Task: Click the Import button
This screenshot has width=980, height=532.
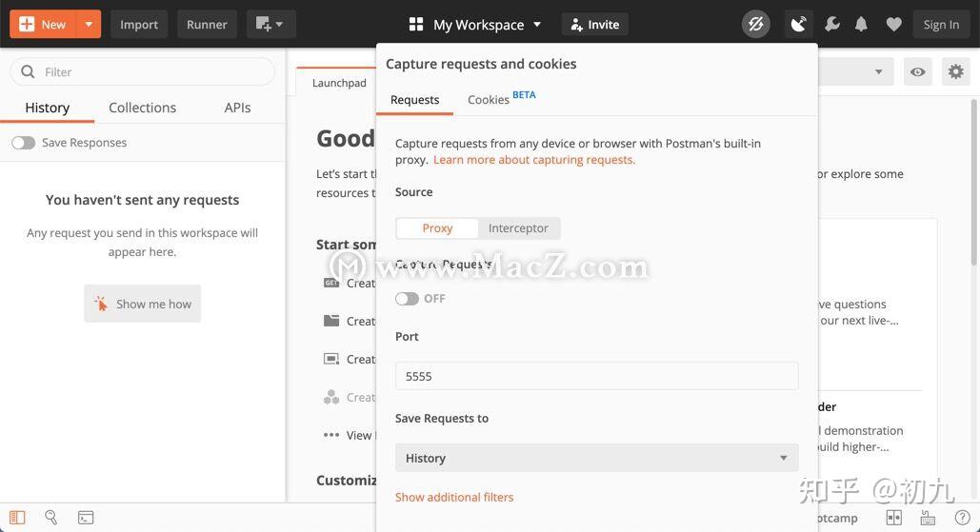Action: [x=139, y=25]
